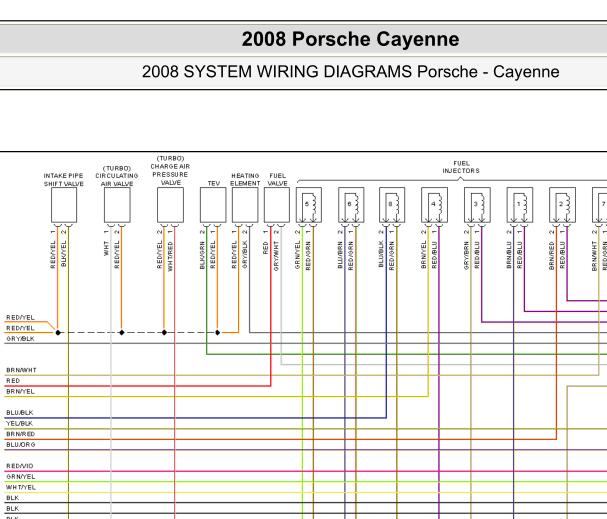Click the Intake Pipe Shift Valve component box
The height and width of the screenshot is (519, 607).
[64, 205]
